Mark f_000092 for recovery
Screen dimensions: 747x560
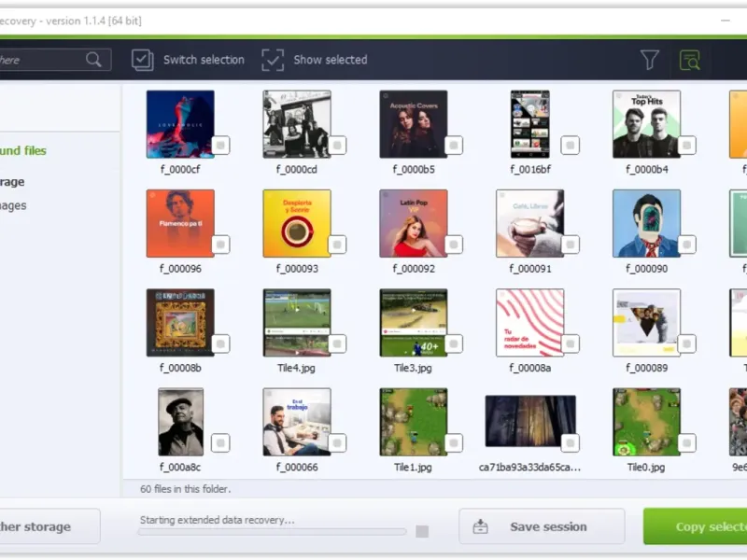click(454, 245)
